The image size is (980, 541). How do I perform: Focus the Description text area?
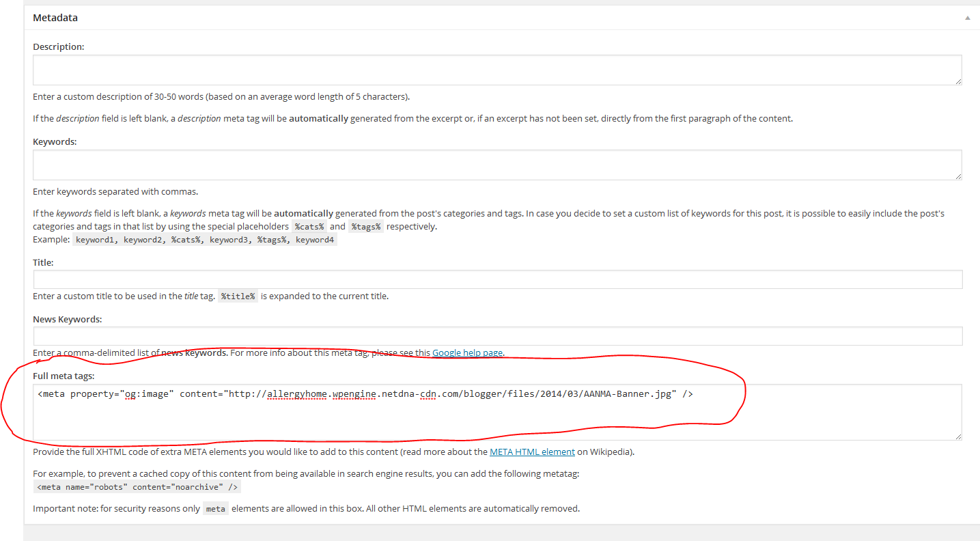(x=497, y=70)
